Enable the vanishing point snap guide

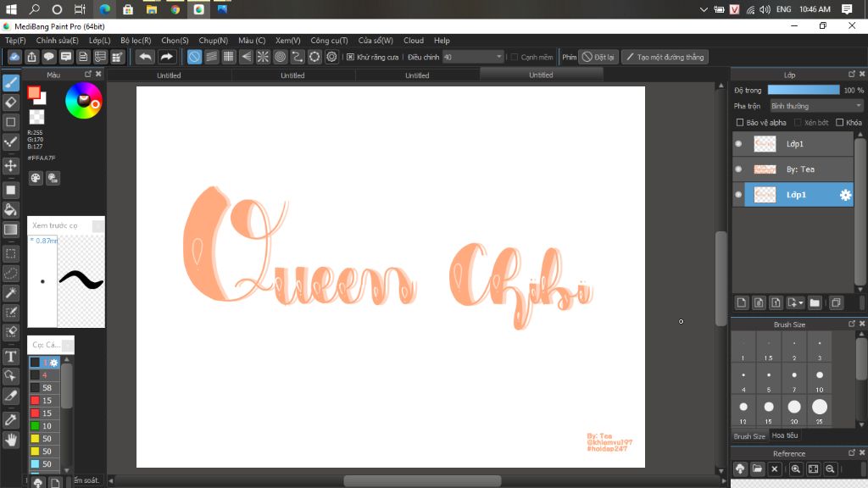246,57
